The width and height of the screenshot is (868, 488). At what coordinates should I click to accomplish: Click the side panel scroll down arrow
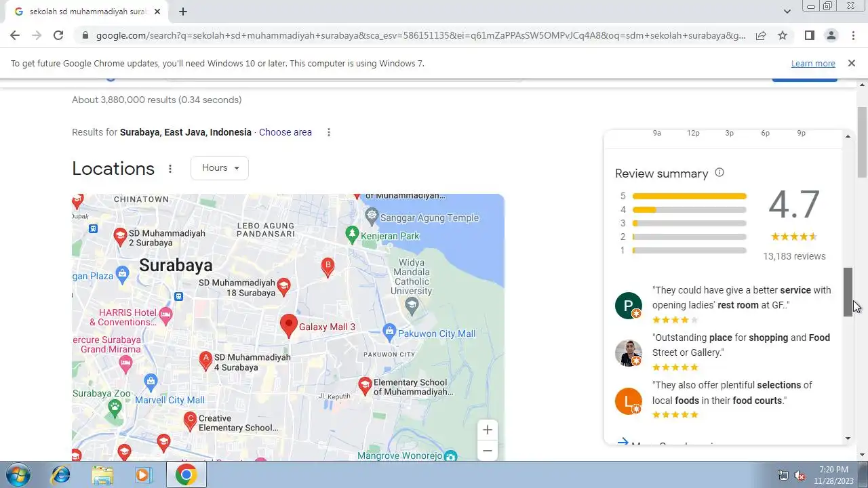(x=848, y=439)
